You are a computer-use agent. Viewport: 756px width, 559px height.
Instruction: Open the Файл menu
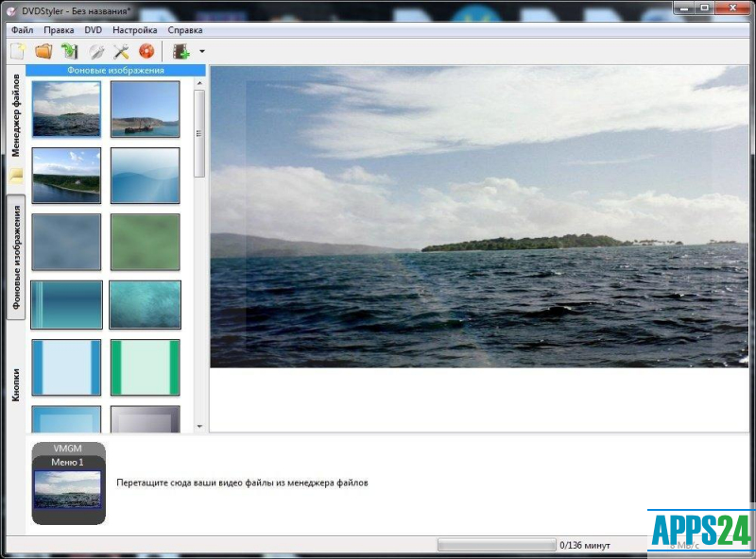pyautogui.click(x=23, y=30)
